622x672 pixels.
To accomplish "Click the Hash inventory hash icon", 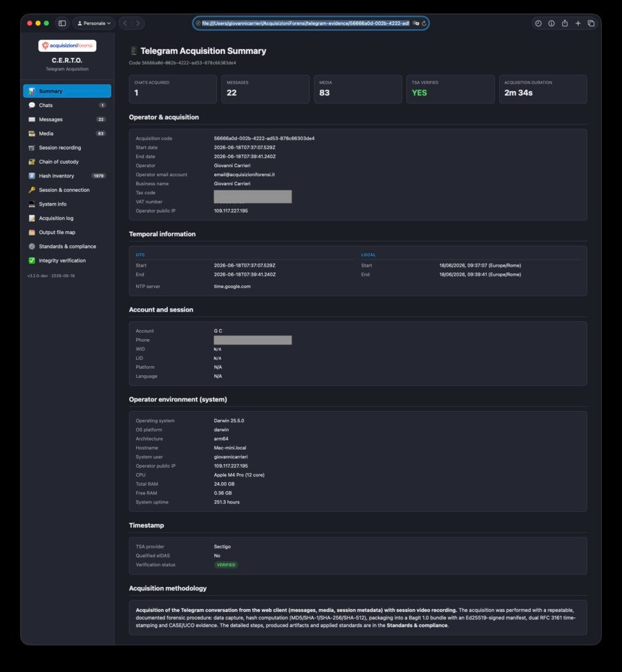I will click(32, 175).
